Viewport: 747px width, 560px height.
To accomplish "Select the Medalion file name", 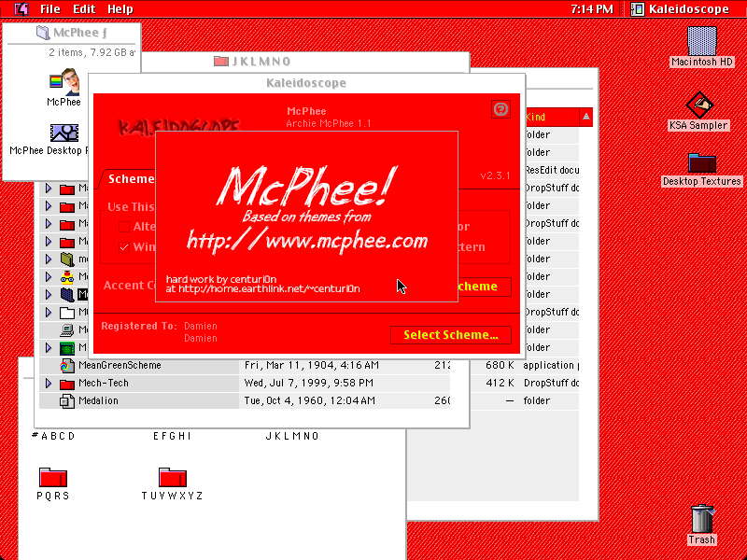I will point(98,400).
